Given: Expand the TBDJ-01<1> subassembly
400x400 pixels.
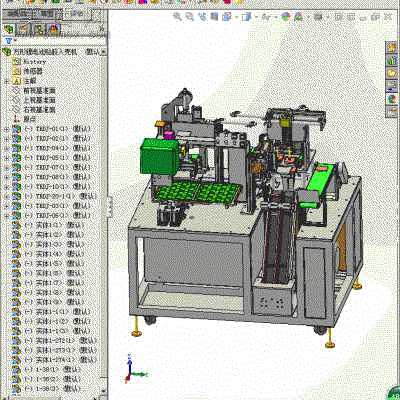Looking at the screenshot, I should [x=6, y=129].
